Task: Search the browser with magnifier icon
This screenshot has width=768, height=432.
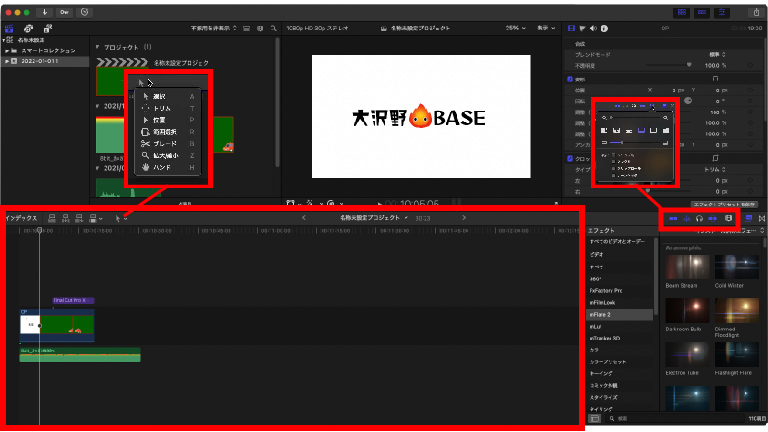Action: [273, 28]
